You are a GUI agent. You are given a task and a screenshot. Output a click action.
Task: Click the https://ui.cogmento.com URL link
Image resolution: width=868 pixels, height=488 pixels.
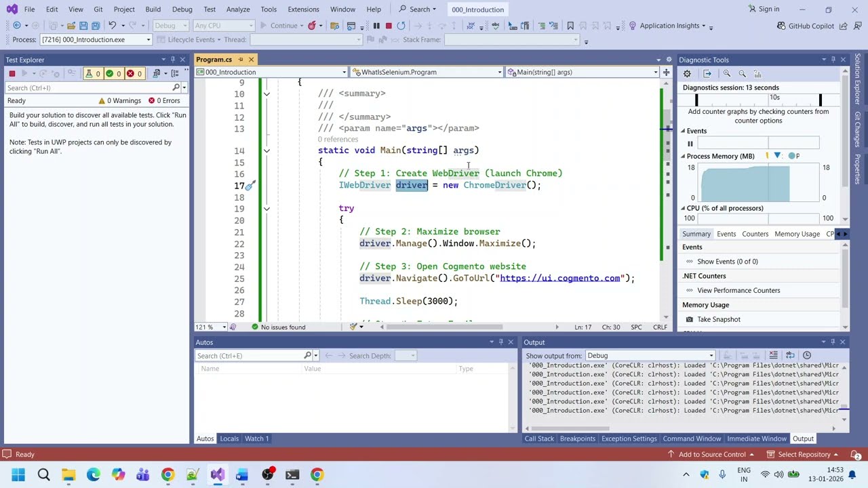pos(560,278)
